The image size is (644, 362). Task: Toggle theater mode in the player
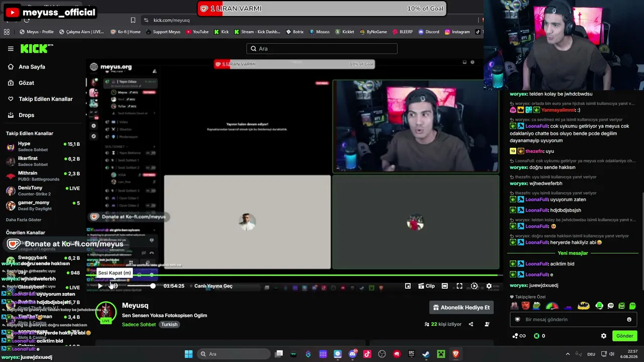click(x=445, y=286)
